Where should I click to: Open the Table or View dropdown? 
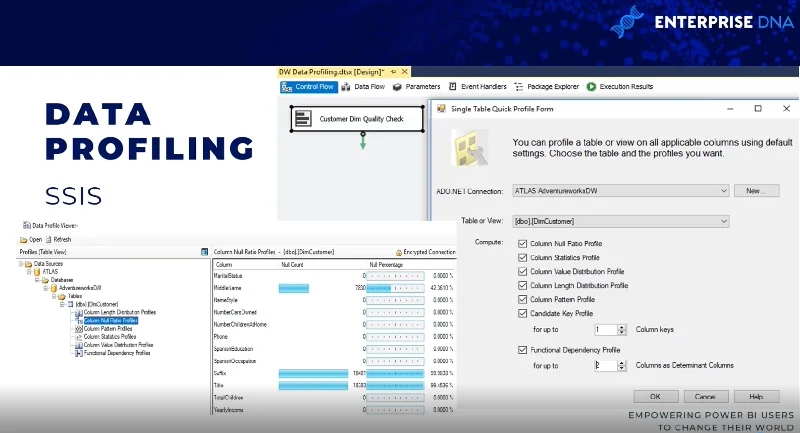[x=723, y=221]
